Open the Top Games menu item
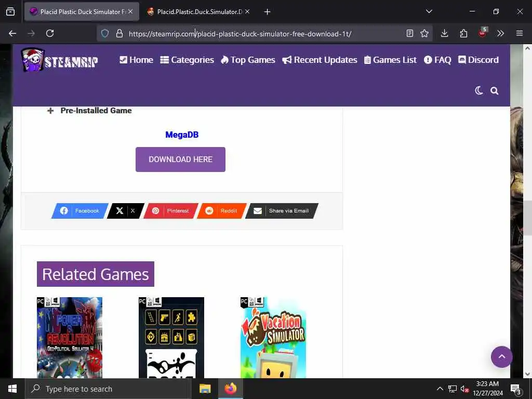Image resolution: width=532 pixels, height=399 pixels. click(248, 60)
